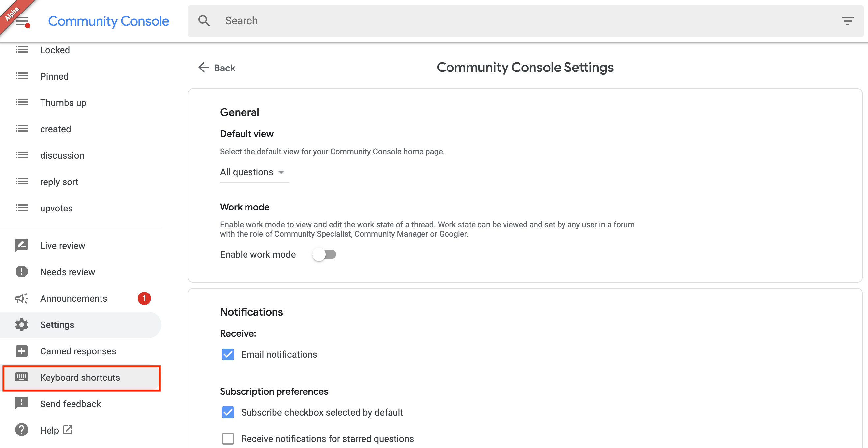Open the All questions default view dropdown
This screenshot has height=448, width=868.
pos(253,172)
